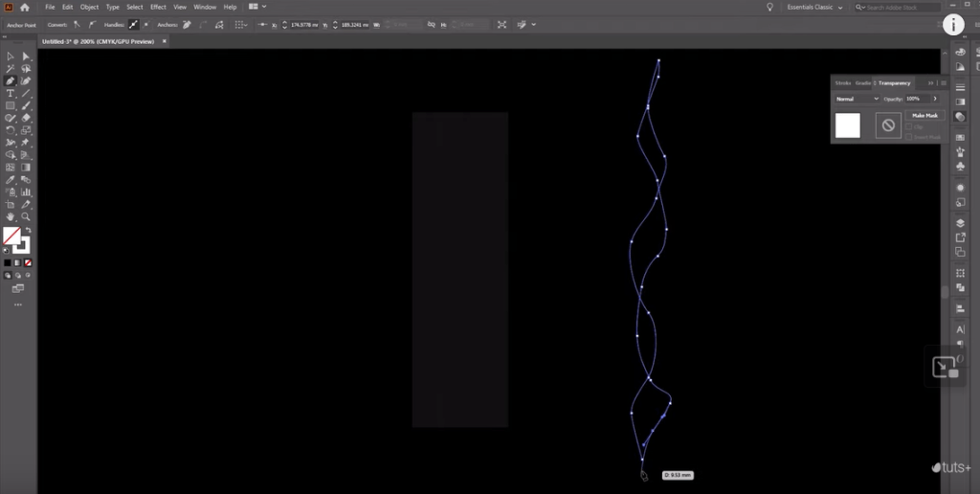Switch to the Stroke panel tab

click(843, 83)
